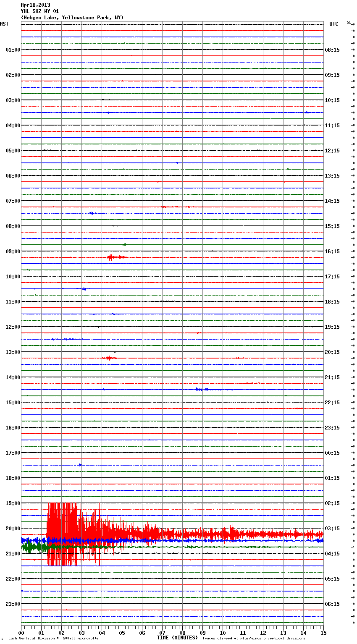Viewport: 357px width, 644px height.
Task: Click the 02:15 UTC label
Action: [x=332, y=503]
